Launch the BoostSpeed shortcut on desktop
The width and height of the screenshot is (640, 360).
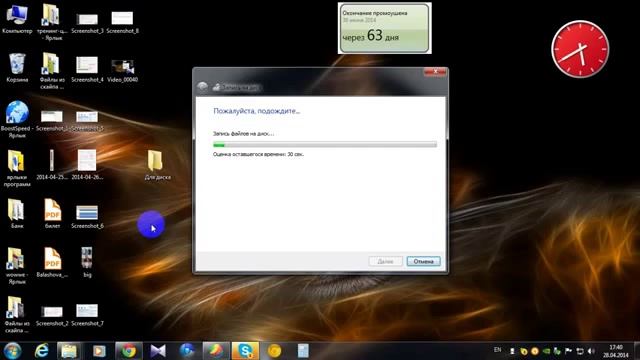17,119
